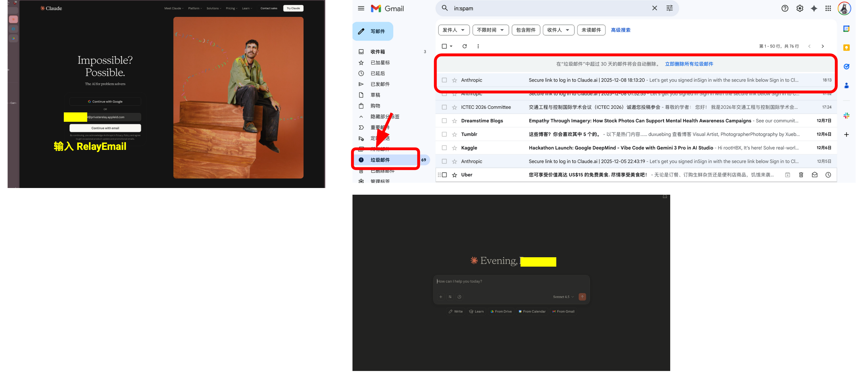Viewport: 868px width, 374px height.
Task: Tick the checkbox for Tumblr email
Action: [x=444, y=134]
